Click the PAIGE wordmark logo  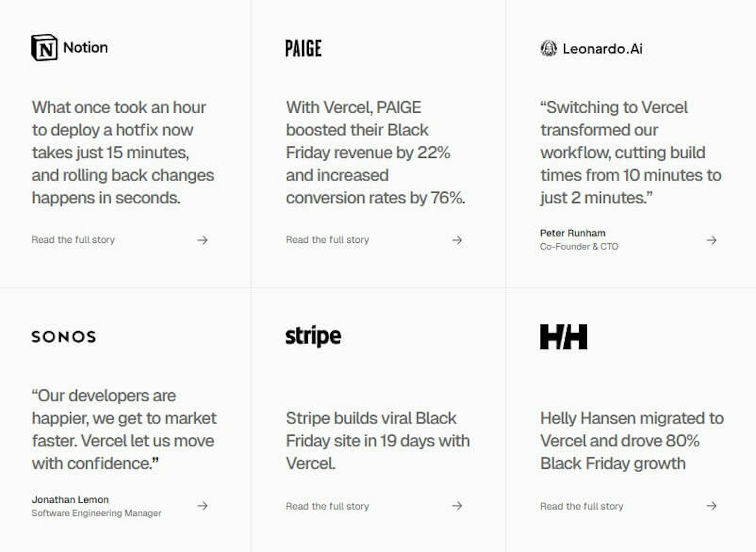303,48
